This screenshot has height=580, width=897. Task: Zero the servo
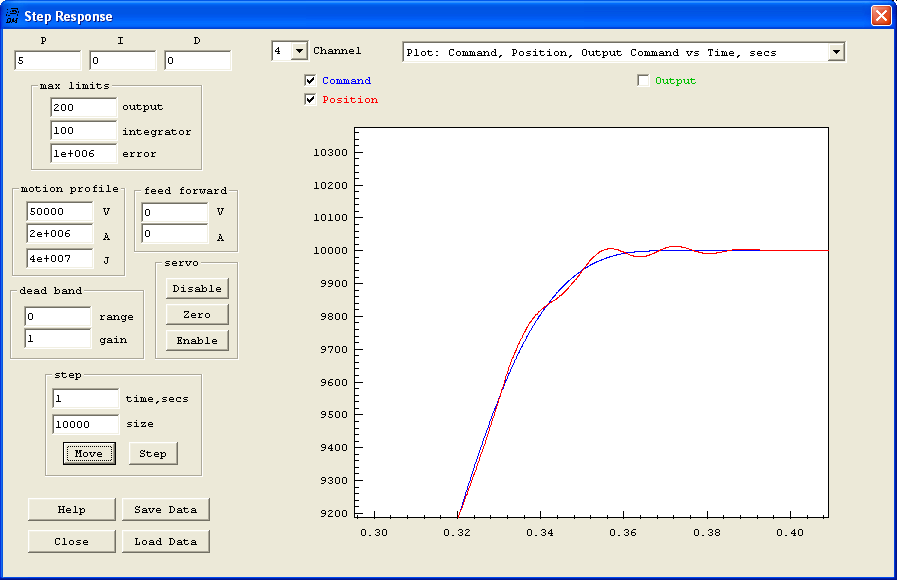pos(196,314)
